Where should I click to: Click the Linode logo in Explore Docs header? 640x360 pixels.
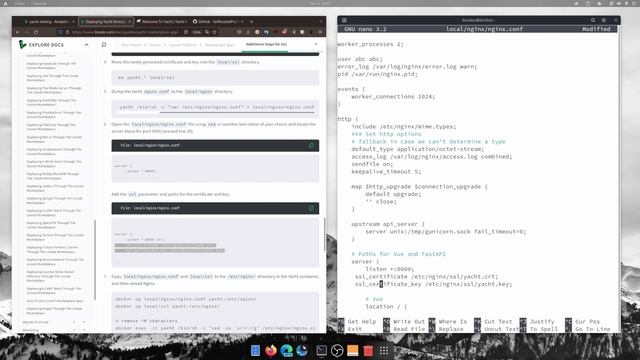(x=22, y=44)
